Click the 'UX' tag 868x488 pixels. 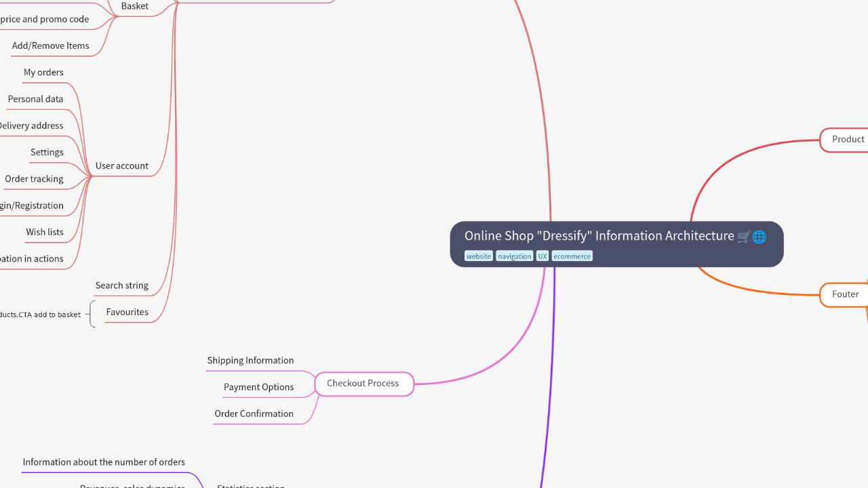pyautogui.click(x=542, y=256)
